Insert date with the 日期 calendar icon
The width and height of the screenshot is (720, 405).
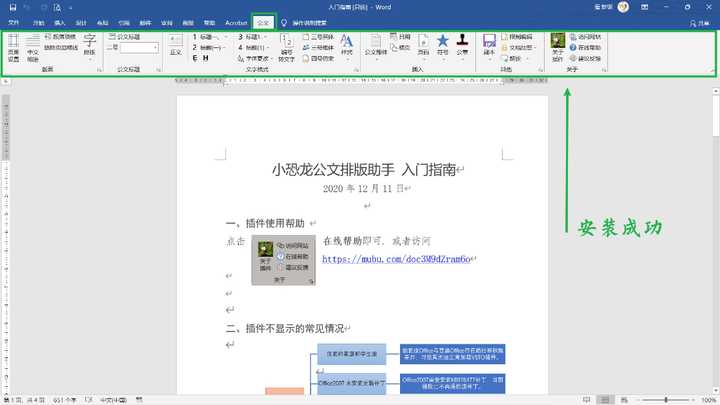[x=400, y=36]
